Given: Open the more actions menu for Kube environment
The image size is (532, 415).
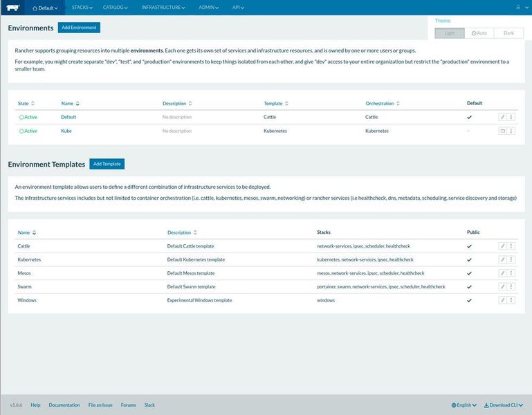Looking at the screenshot, I should (x=511, y=131).
